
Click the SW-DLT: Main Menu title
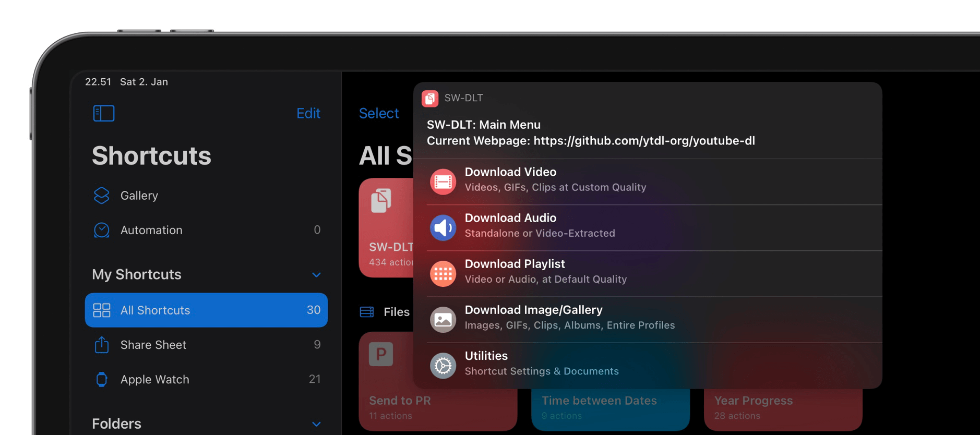[x=484, y=125]
